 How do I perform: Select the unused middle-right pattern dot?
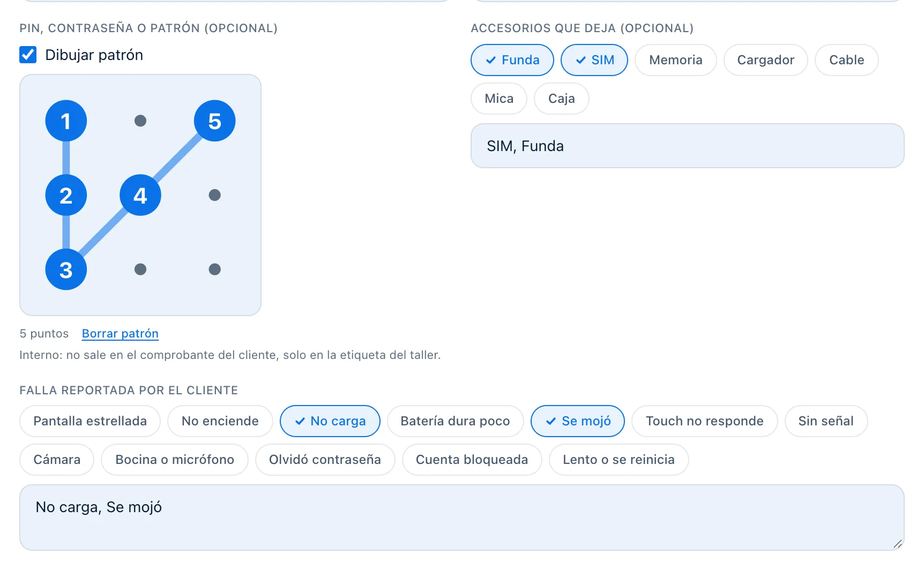point(214,196)
